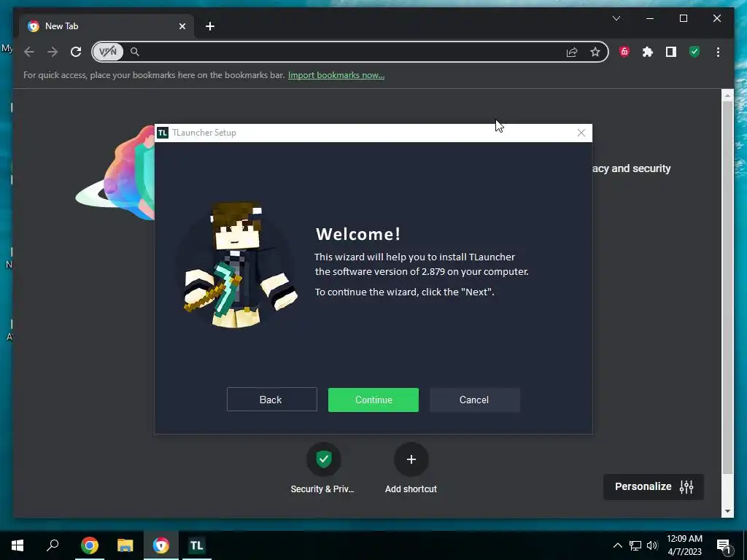Image resolution: width=747 pixels, height=560 pixels.
Task: Toggle the browser side panel icon
Action: coord(671,52)
